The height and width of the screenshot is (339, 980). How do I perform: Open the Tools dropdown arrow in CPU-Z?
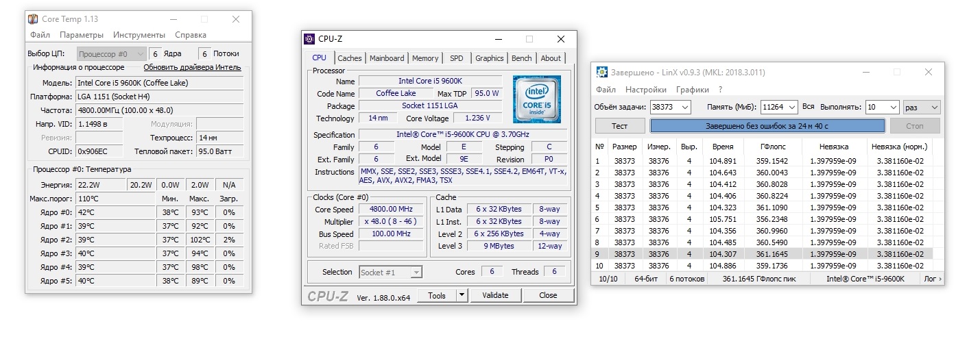pyautogui.click(x=462, y=296)
